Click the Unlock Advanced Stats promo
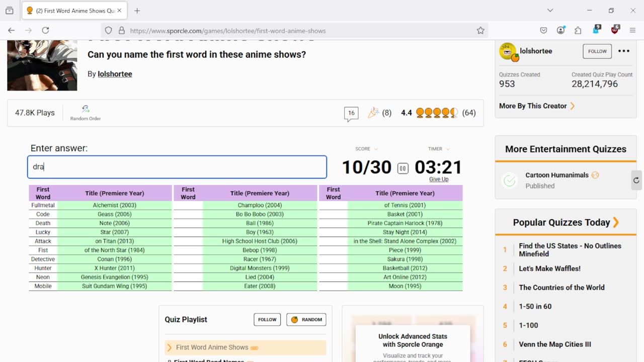This screenshot has height=362, width=644. 413,340
